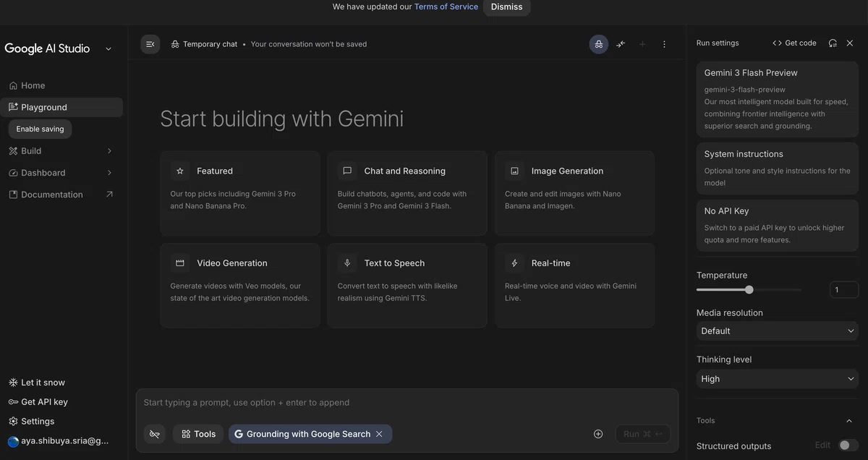Click the Temperature value input box
Image resolution: width=868 pixels, height=460 pixels.
tap(844, 289)
